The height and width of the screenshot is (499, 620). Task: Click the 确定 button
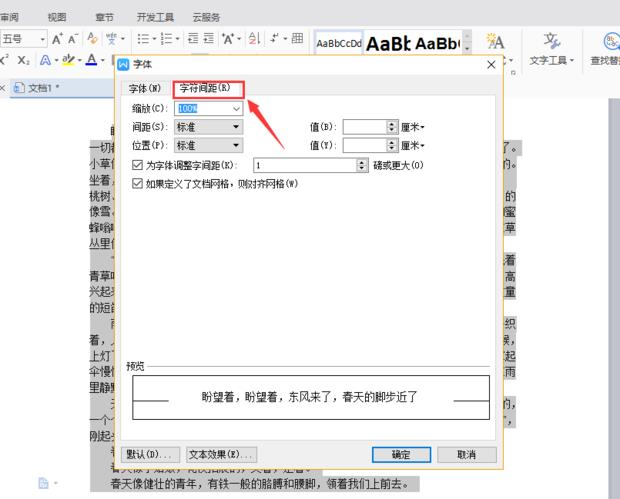401,455
